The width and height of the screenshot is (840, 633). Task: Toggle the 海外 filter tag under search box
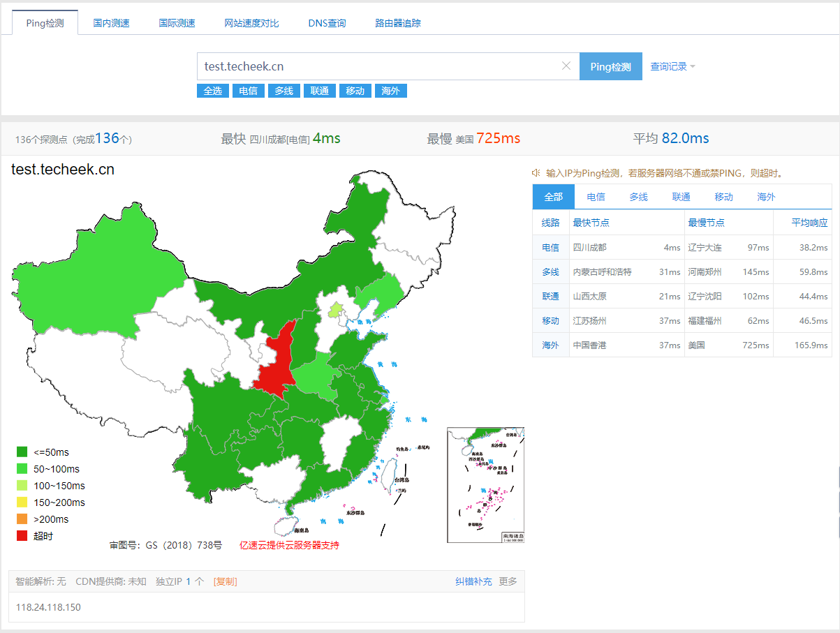coord(390,91)
